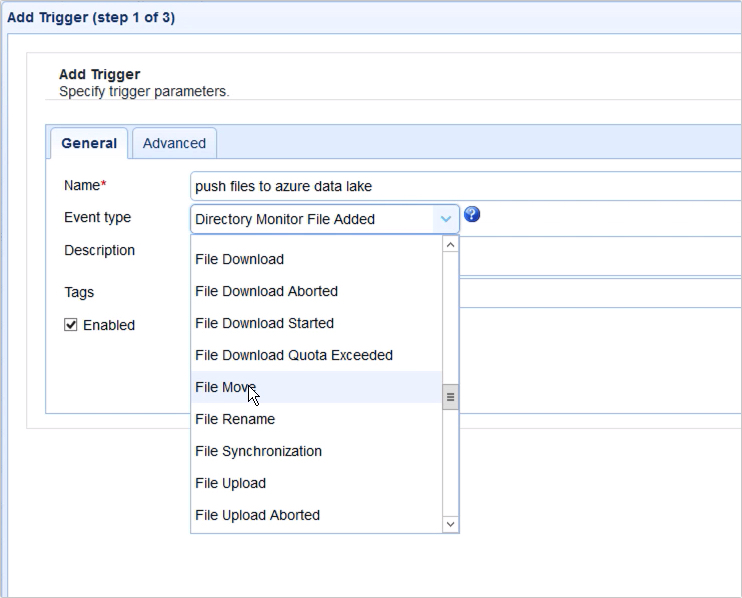
Task: Switch to the Advanced tab
Action: 174,143
